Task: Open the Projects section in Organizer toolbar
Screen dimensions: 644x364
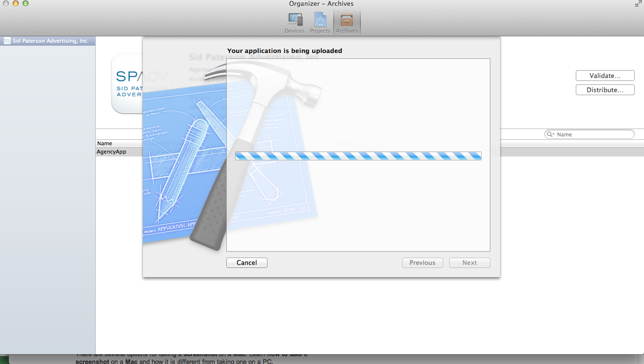Action: [x=320, y=23]
